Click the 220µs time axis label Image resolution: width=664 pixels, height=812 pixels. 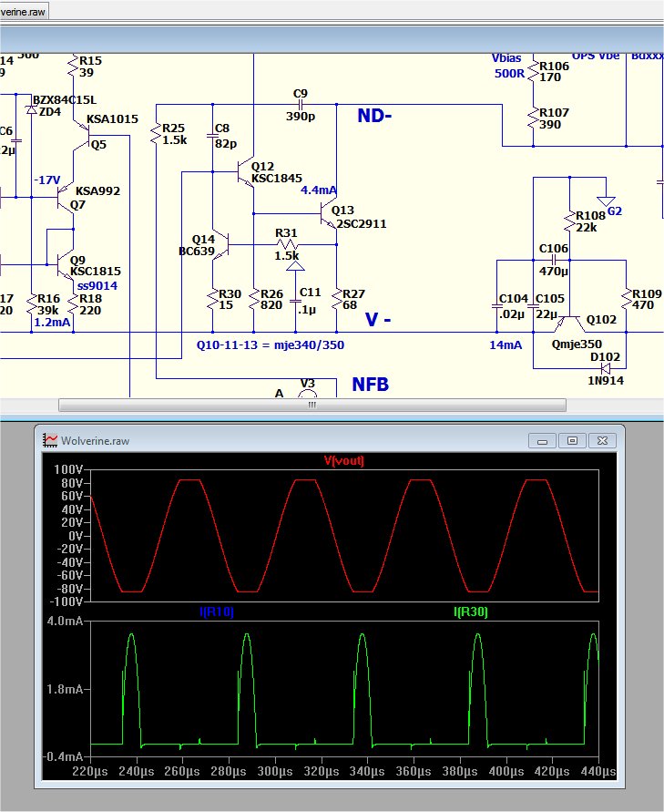pyautogui.click(x=90, y=771)
